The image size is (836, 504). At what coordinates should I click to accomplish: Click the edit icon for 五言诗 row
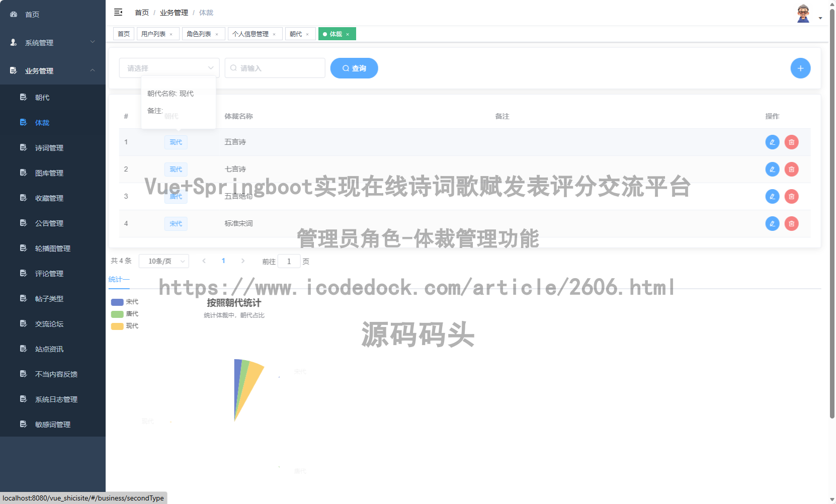tap(772, 142)
